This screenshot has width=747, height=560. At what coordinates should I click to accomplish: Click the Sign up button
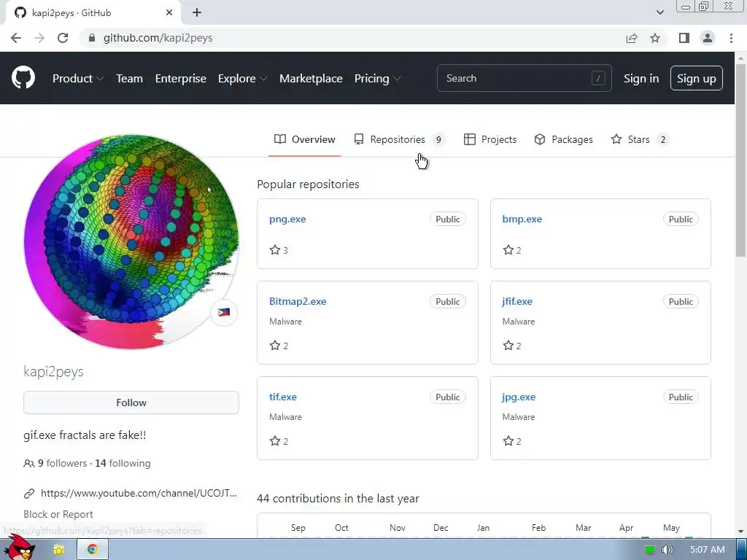coord(696,78)
